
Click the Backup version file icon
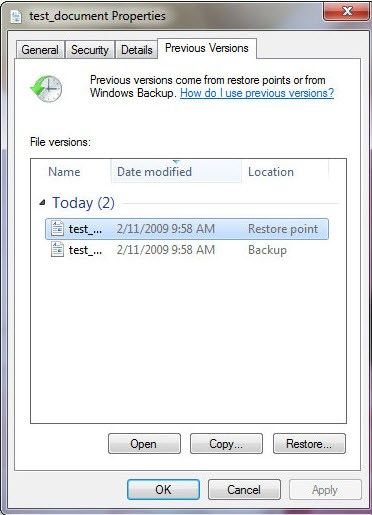coord(57,250)
